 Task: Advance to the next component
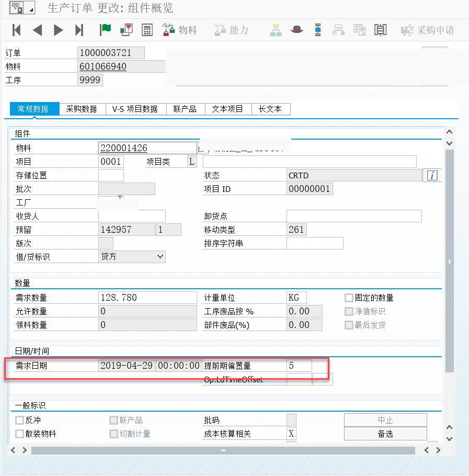58,30
